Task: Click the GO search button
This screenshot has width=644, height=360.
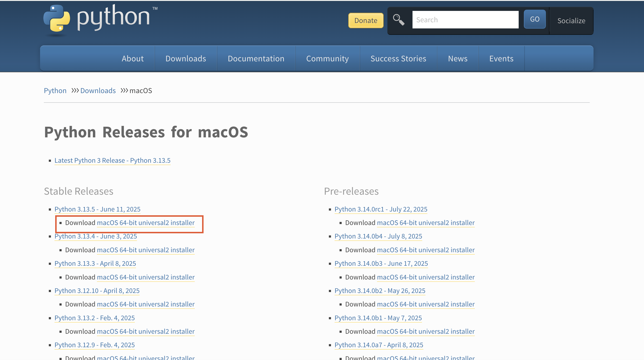Action: tap(535, 19)
